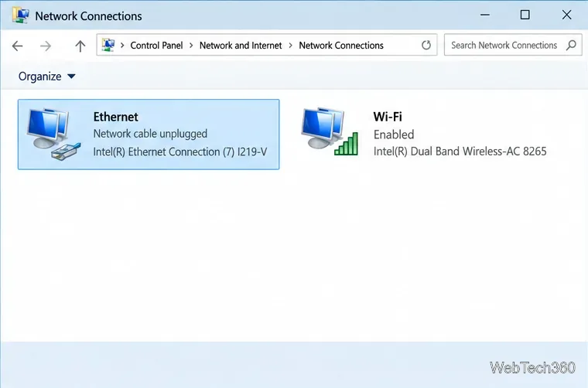Select the Wi-Fi adapter icon
Viewport: 588px width, 388px height.
click(330, 131)
